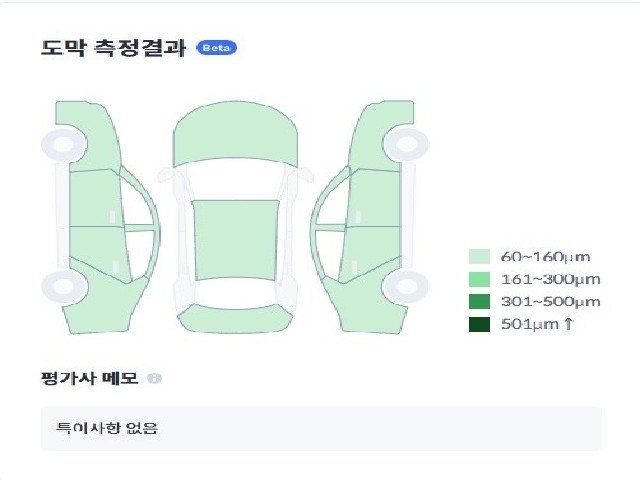This screenshot has width=640, height=480.
Task: Open the info icon next to 평가사 메모
Action: tap(154, 378)
